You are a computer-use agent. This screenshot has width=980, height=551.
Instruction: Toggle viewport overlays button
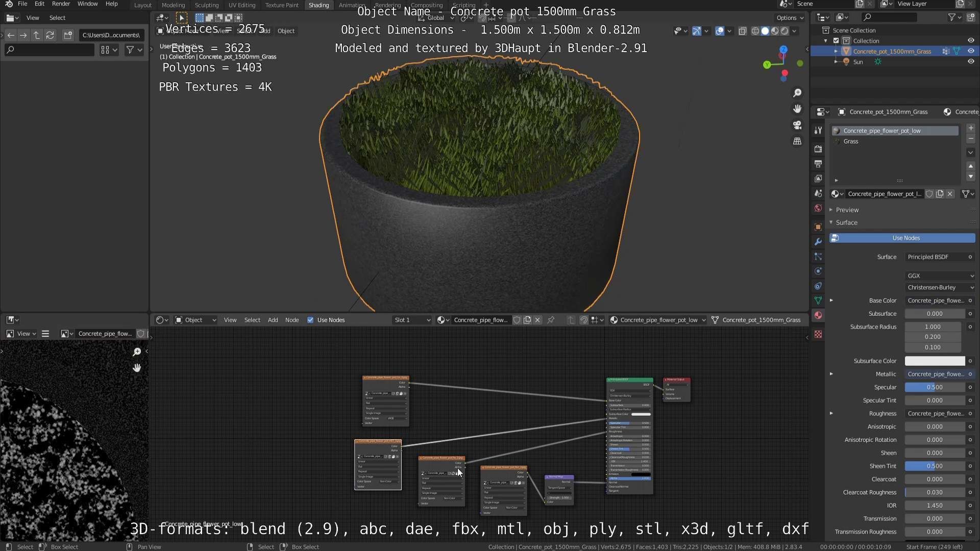click(720, 31)
